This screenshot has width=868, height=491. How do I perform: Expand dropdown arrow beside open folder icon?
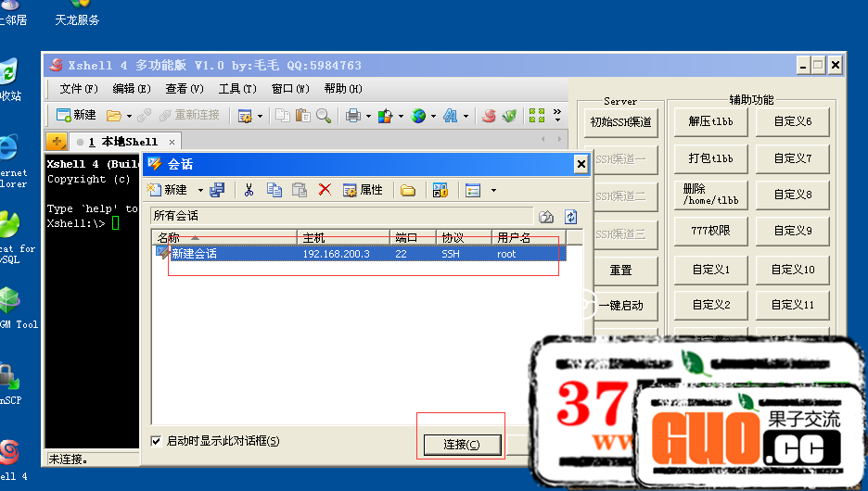(129, 116)
